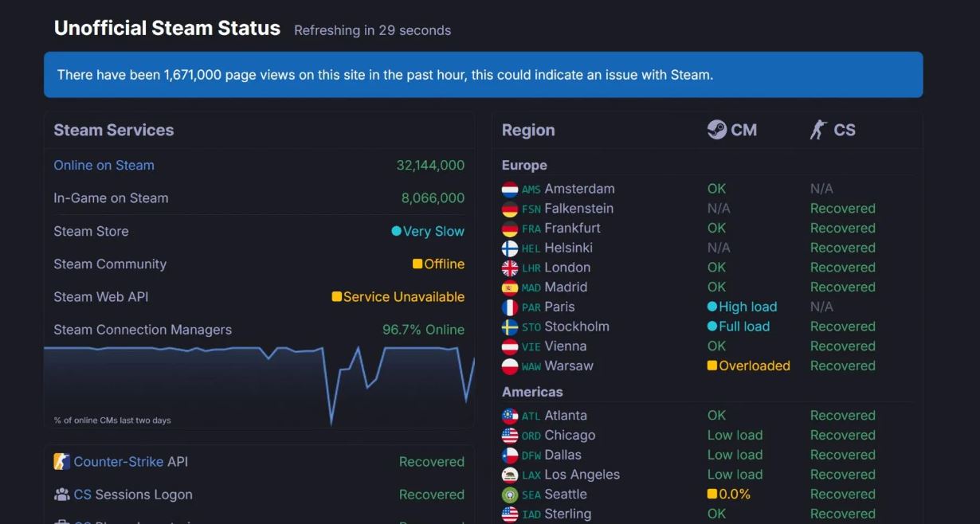
Task: Click the Sweden flag beside Stockholm
Action: 510,327
